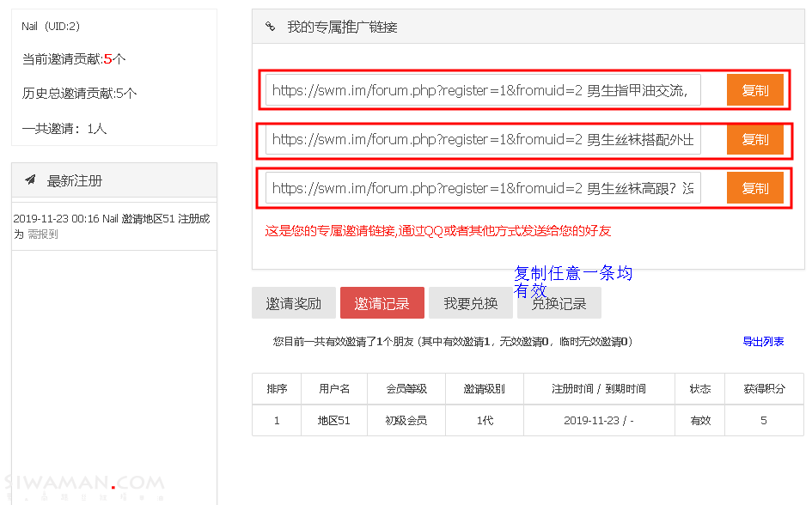Click the 用户名 column header
Screen dimensions: 812x505
click(x=334, y=389)
